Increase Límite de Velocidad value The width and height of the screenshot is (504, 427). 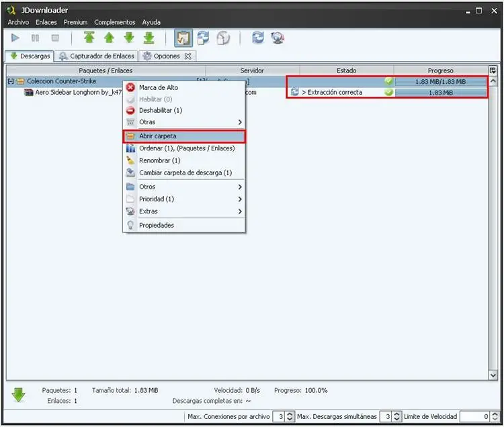[x=495, y=414]
